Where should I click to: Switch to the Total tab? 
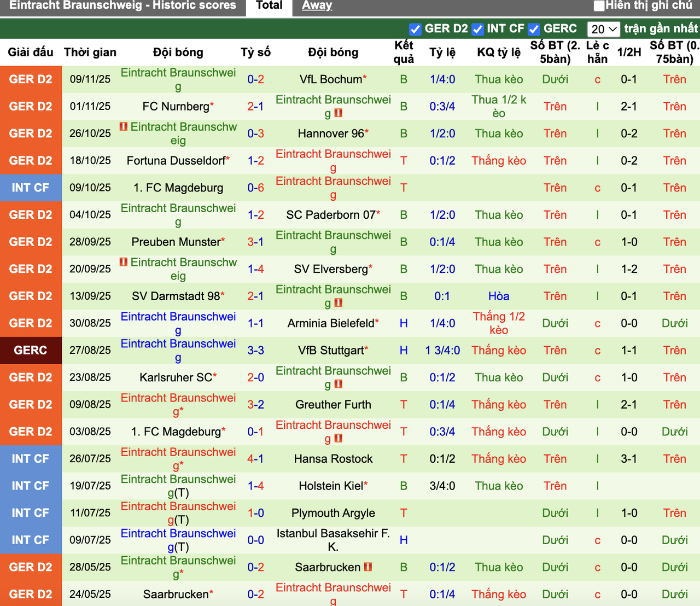(269, 5)
